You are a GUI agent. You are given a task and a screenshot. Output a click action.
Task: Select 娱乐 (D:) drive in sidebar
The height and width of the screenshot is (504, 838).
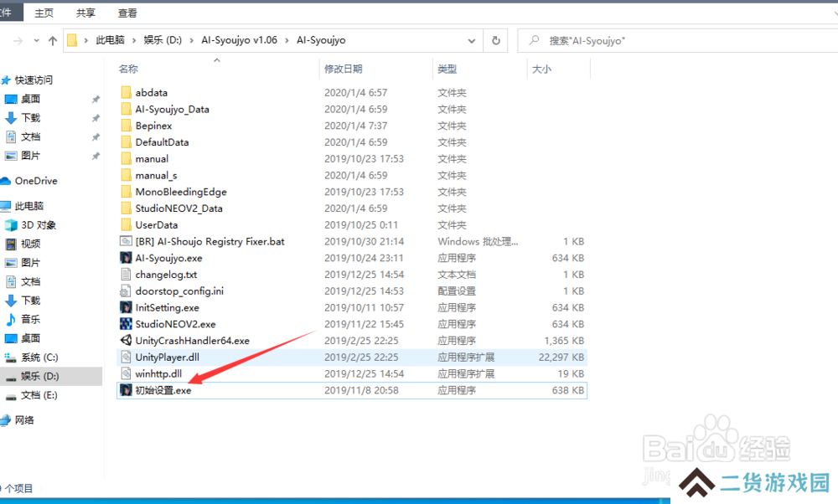point(39,376)
